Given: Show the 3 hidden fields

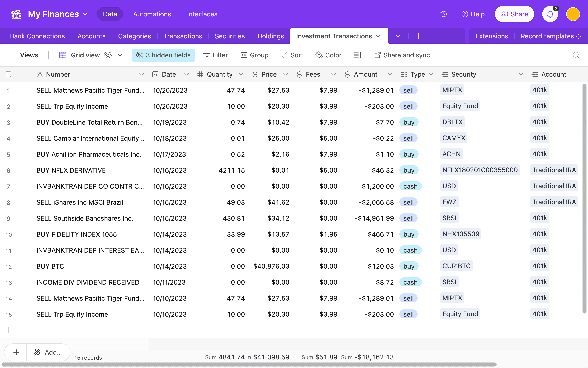Looking at the screenshot, I should (163, 55).
